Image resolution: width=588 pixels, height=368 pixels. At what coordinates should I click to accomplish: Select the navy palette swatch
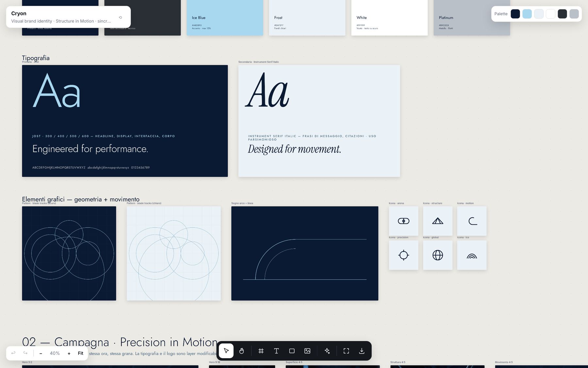(x=515, y=14)
